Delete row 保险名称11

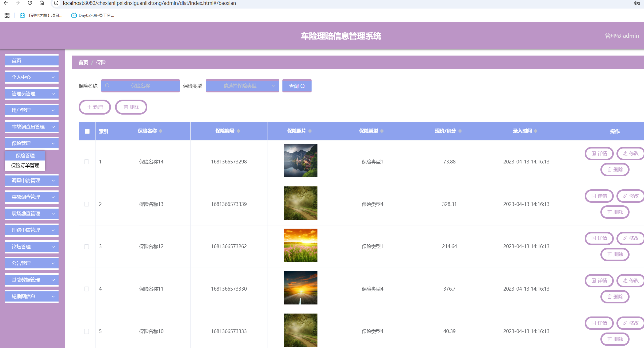(x=615, y=297)
